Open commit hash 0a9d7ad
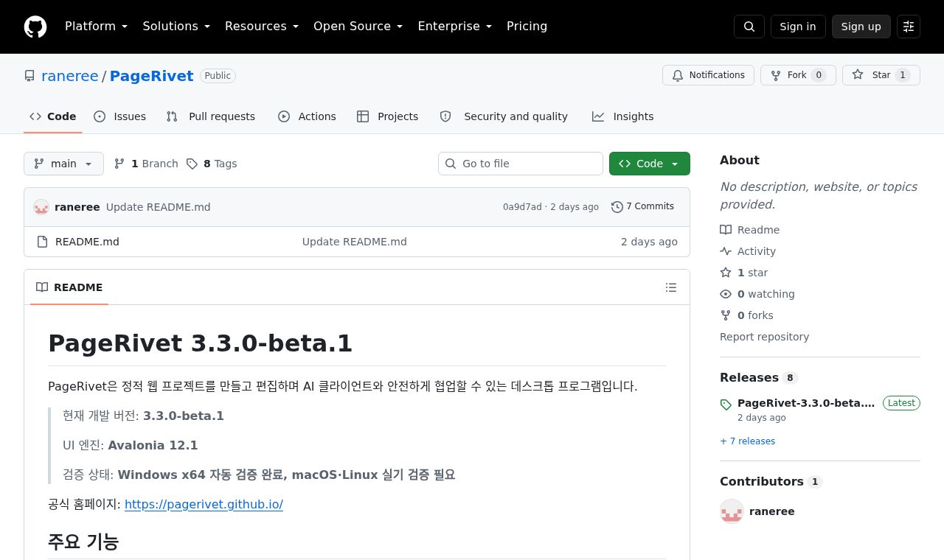Screen dimensions: 944x560 [x=522, y=207]
